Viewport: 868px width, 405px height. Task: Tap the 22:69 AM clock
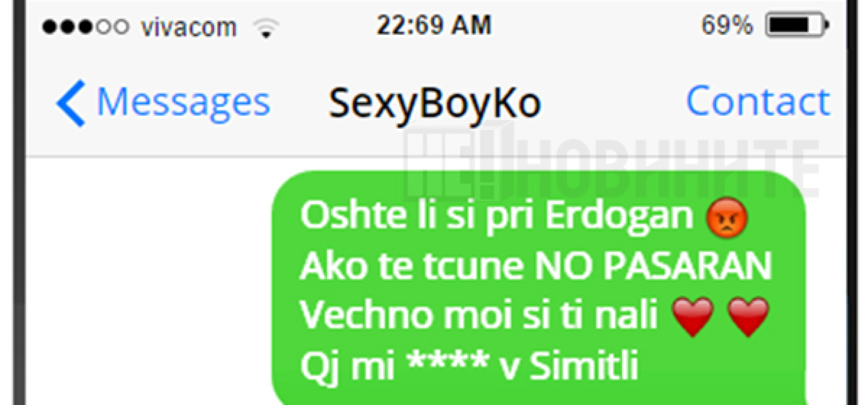[x=434, y=25]
